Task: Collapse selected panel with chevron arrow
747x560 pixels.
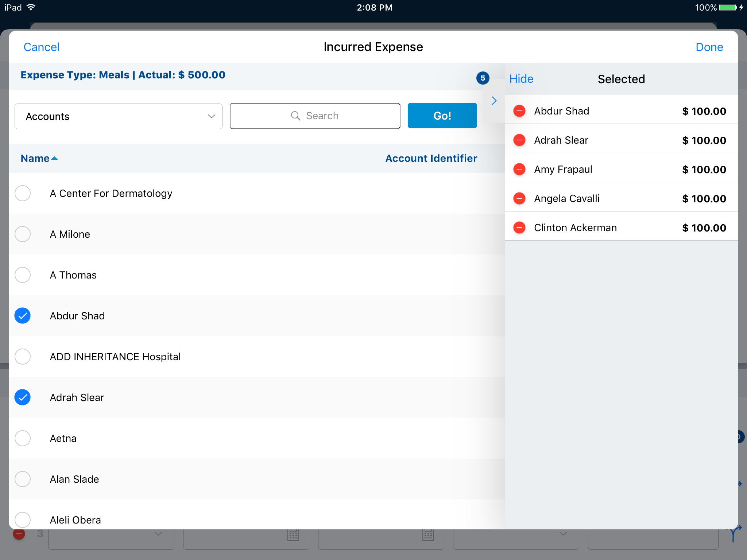Action: (494, 101)
